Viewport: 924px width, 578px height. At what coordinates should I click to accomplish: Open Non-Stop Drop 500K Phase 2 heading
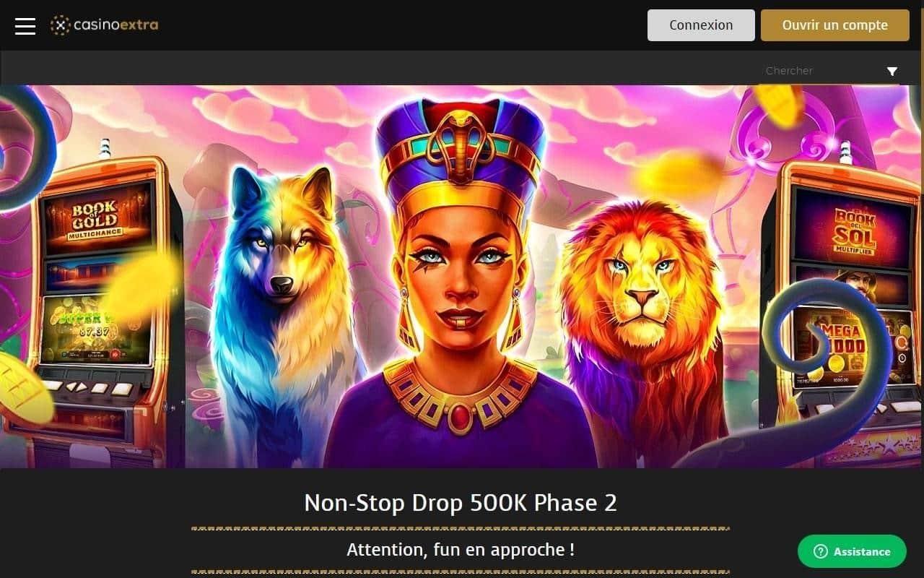(x=461, y=503)
